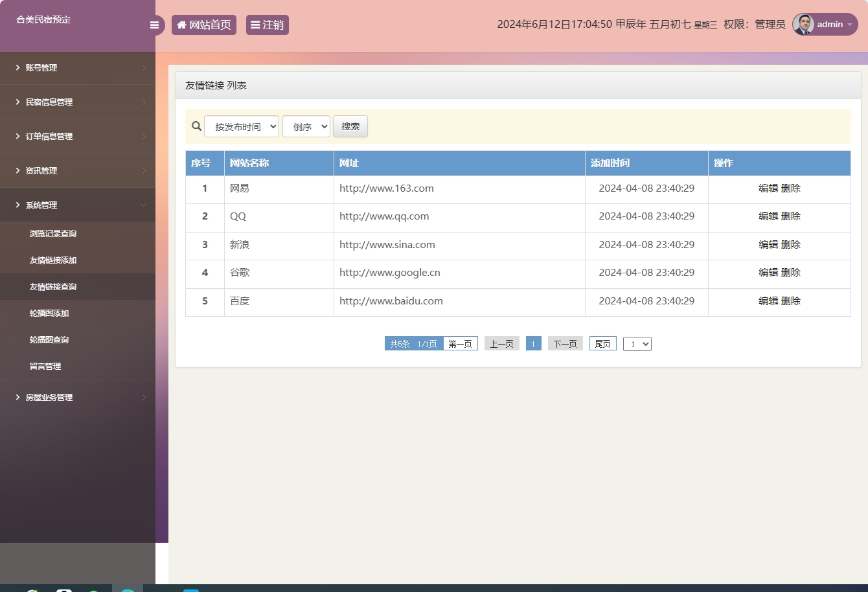Click the 下一页 pagination button

(x=565, y=344)
